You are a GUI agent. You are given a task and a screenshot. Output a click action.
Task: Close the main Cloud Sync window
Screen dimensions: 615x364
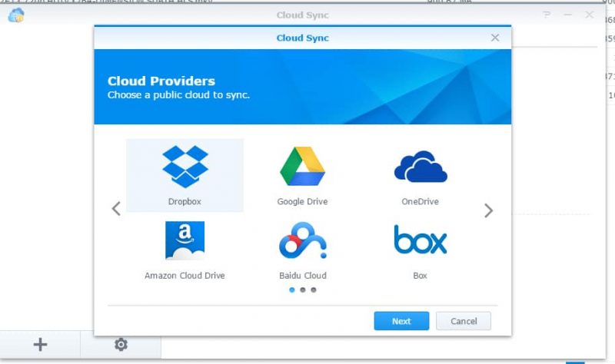(589, 15)
